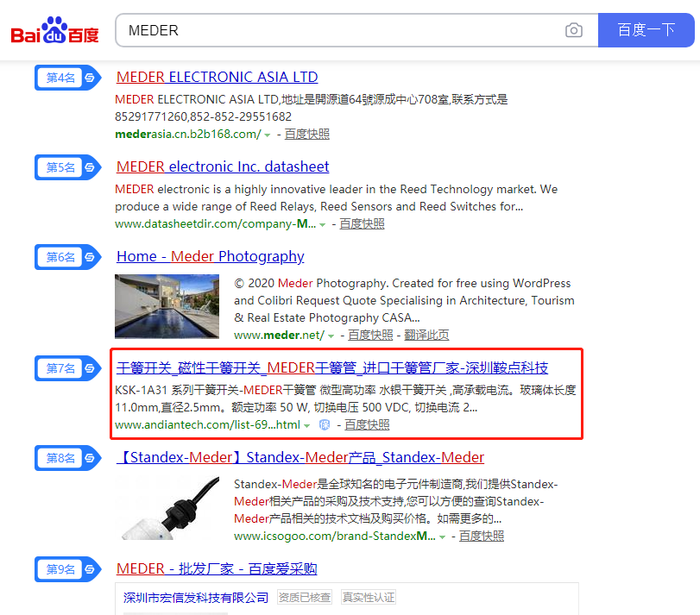Open MEDER electronic Inc. datasheet result
Viewport: 700px width, 615px height.
pos(223,166)
